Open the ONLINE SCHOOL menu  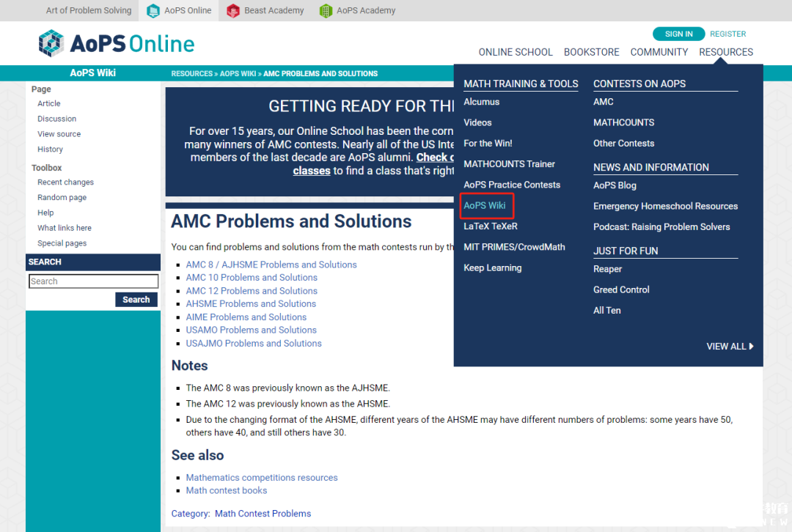click(x=516, y=52)
